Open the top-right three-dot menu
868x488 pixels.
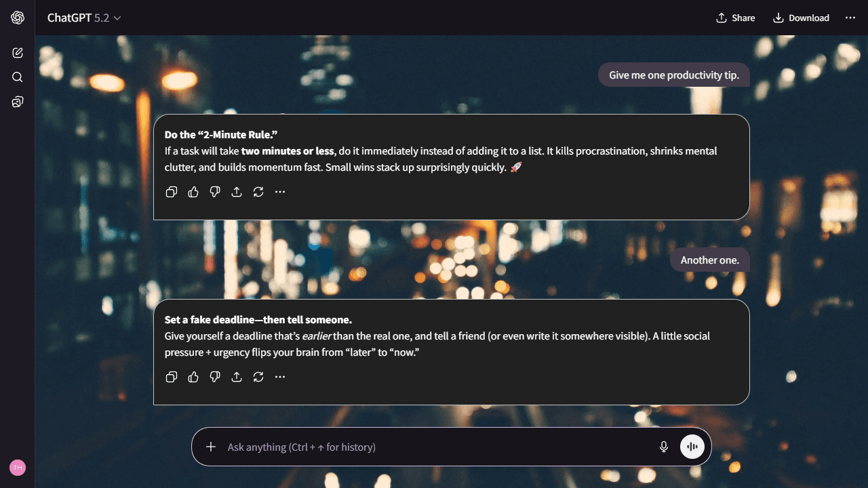coord(850,18)
